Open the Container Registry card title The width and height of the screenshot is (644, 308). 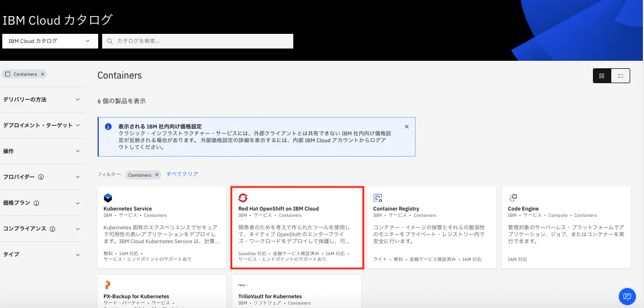(x=396, y=209)
